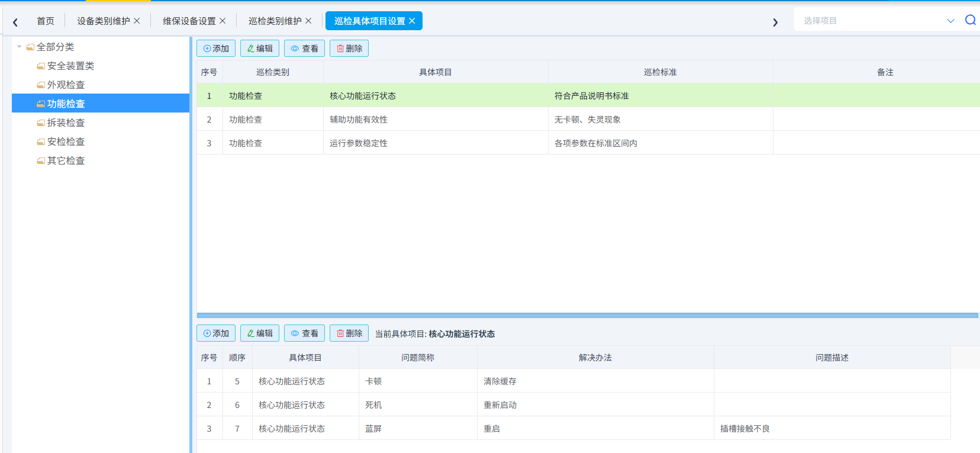Click the 插槽接触不良 description cell
980x453 pixels.
[832, 428]
